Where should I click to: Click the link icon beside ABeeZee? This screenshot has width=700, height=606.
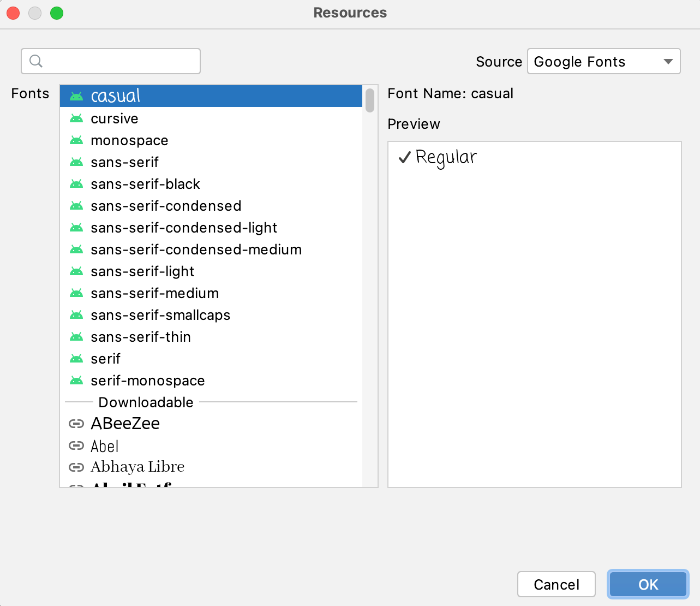(76, 423)
